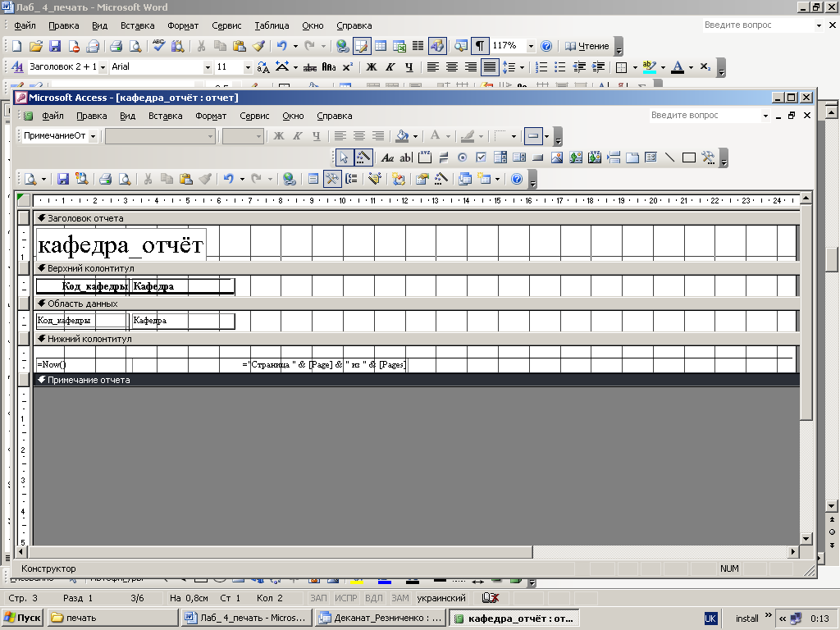840x630 pixels.
Task: Select the Line tool in toolbox
Action: point(669,157)
